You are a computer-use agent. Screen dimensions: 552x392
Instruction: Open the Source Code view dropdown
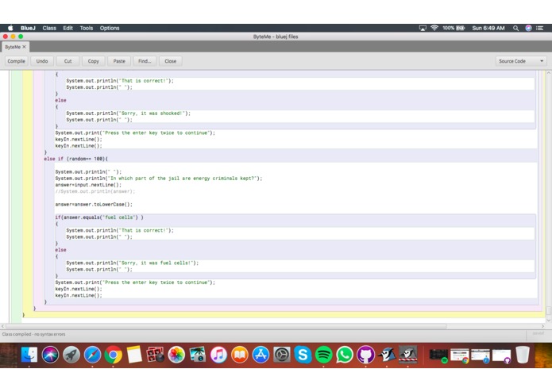coord(521,61)
